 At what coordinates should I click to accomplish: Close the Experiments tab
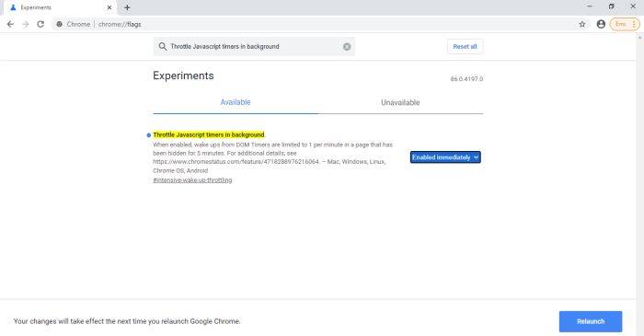pyautogui.click(x=109, y=7)
